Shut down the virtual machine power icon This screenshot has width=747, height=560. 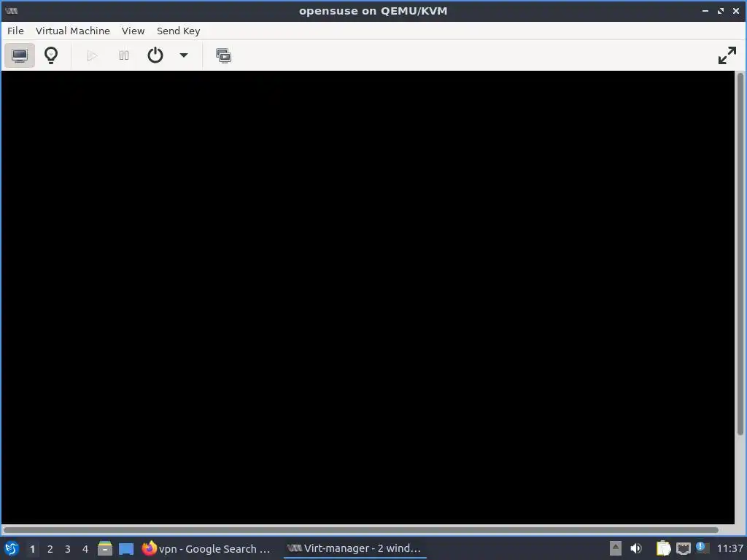pos(155,55)
